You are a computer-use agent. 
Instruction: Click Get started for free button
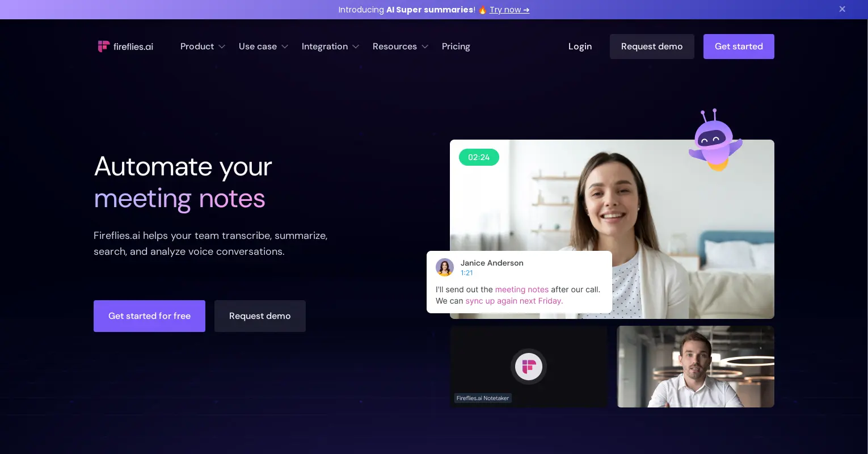click(x=149, y=316)
